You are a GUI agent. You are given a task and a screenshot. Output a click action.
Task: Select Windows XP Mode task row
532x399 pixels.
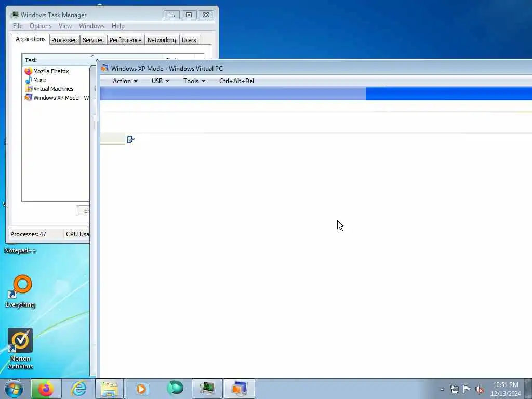(x=56, y=97)
